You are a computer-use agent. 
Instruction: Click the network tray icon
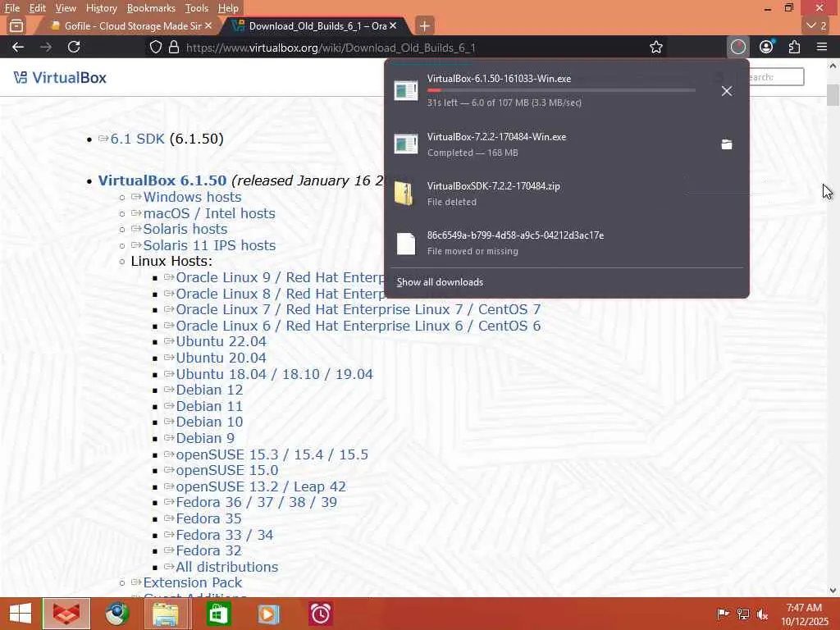(742, 614)
